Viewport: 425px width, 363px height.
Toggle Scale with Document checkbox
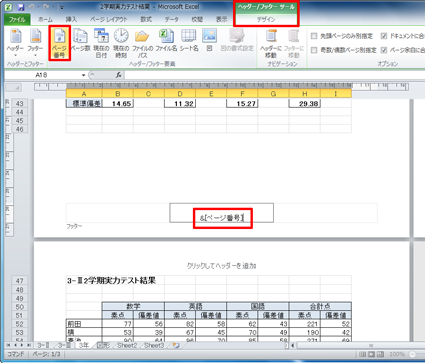point(384,36)
